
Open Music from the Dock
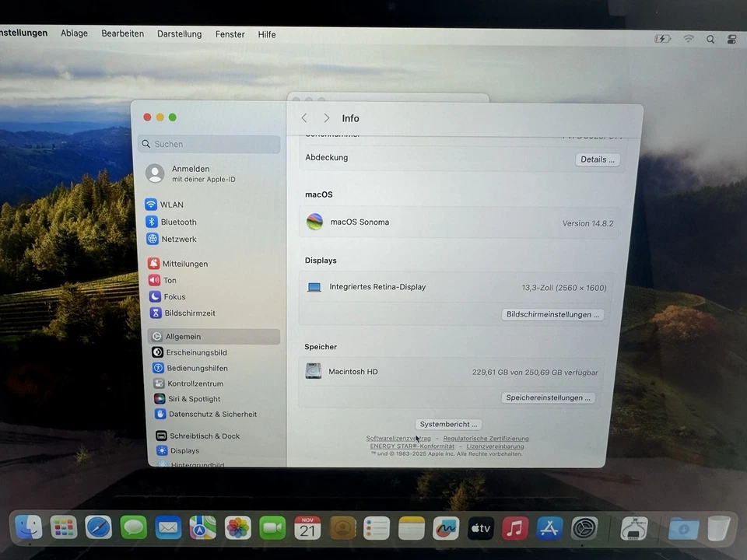tap(515, 528)
